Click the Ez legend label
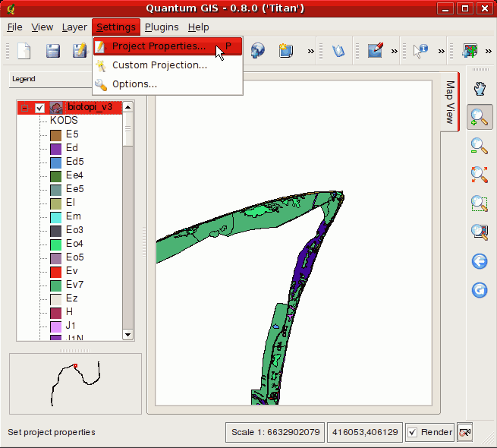The image size is (497, 448). point(71,298)
